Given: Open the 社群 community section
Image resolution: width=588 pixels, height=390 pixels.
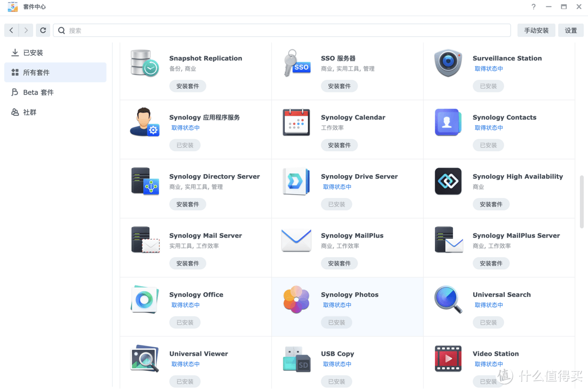Looking at the screenshot, I should pos(55,112).
